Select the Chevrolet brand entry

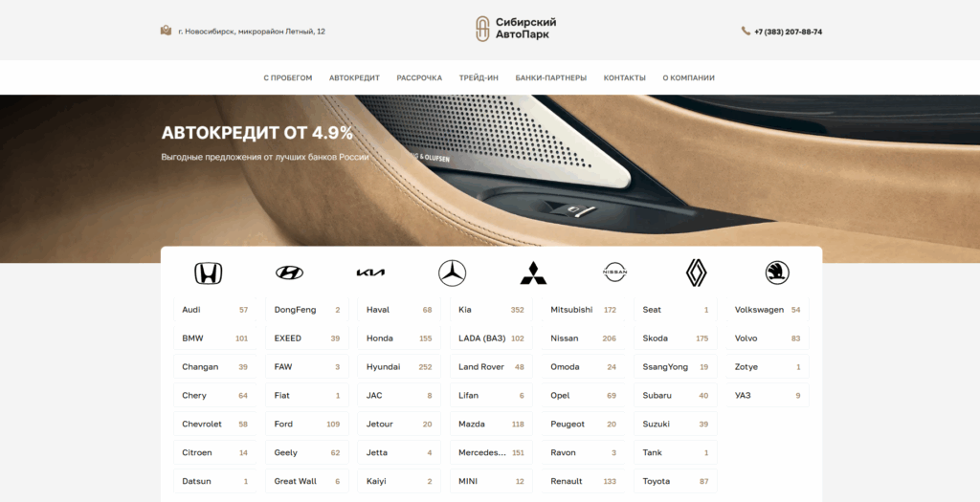215,424
